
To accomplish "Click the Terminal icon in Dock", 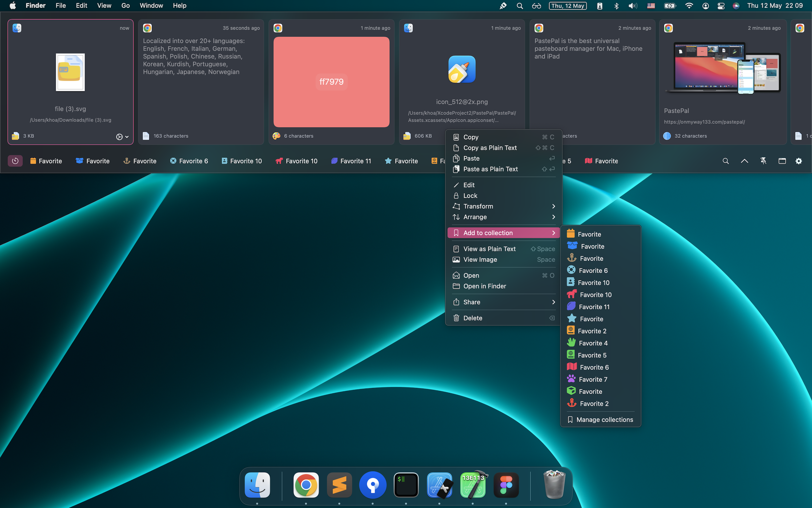I will tap(406, 485).
